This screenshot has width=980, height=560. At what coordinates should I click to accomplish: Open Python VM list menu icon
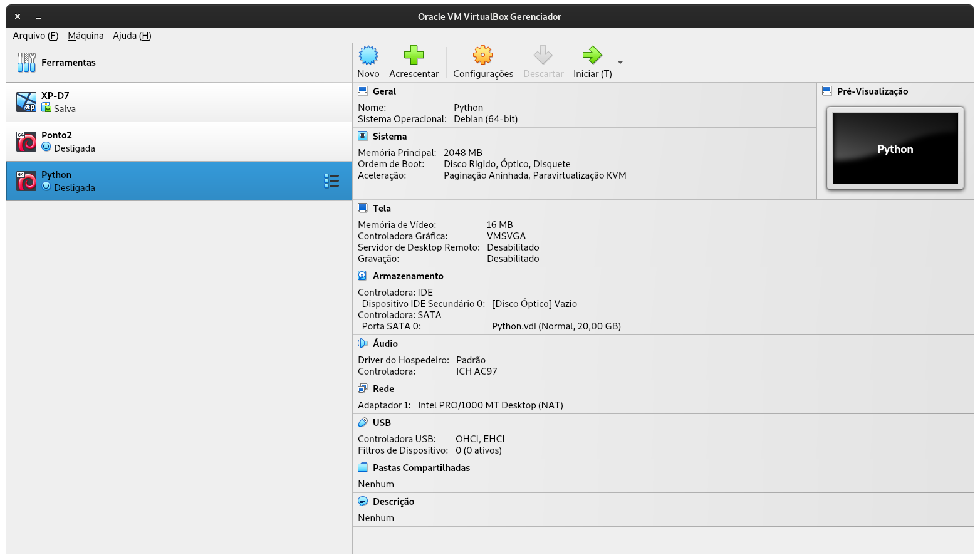tap(331, 181)
